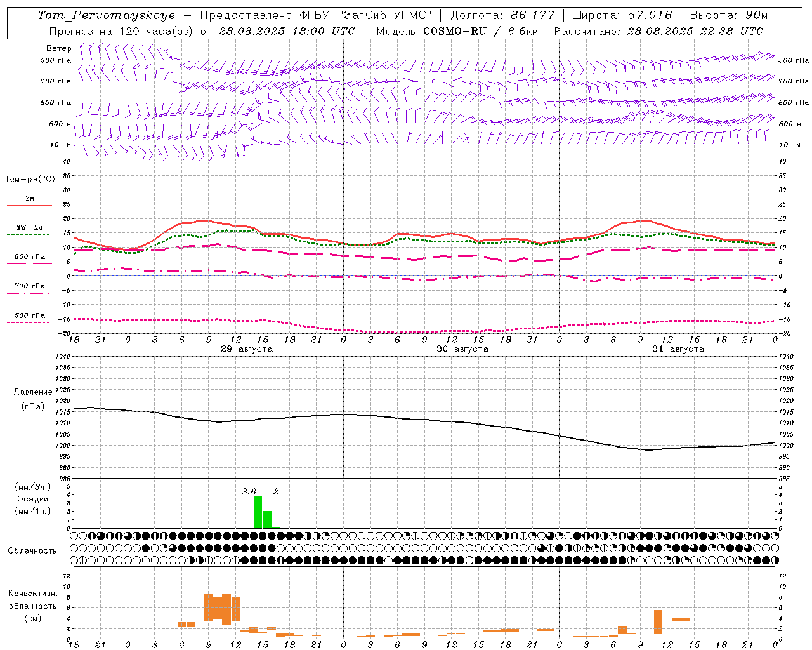Image resolution: width=812 pixels, height=650 pixels.
Task: Click the model name COSMO-RU / 6.6км
Action: coord(480,31)
